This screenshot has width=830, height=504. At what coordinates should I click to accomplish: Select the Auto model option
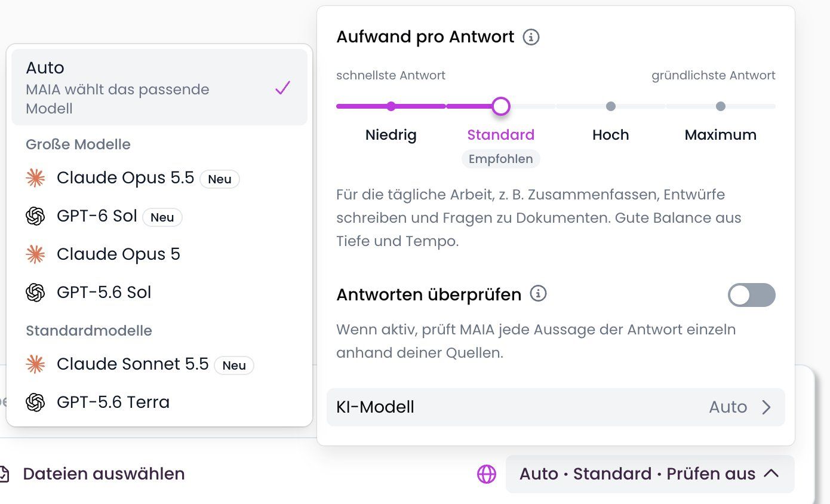(159, 87)
